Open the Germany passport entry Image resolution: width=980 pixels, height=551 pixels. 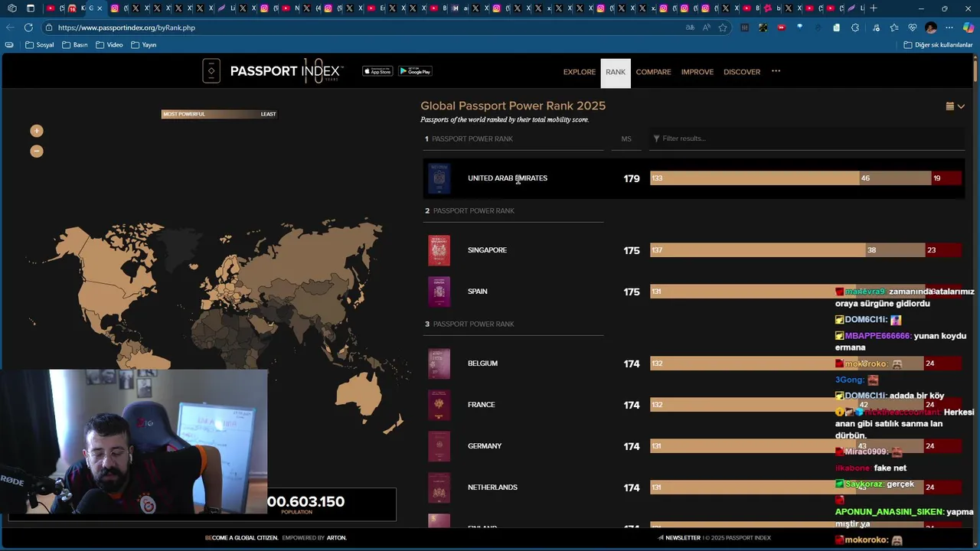[485, 446]
